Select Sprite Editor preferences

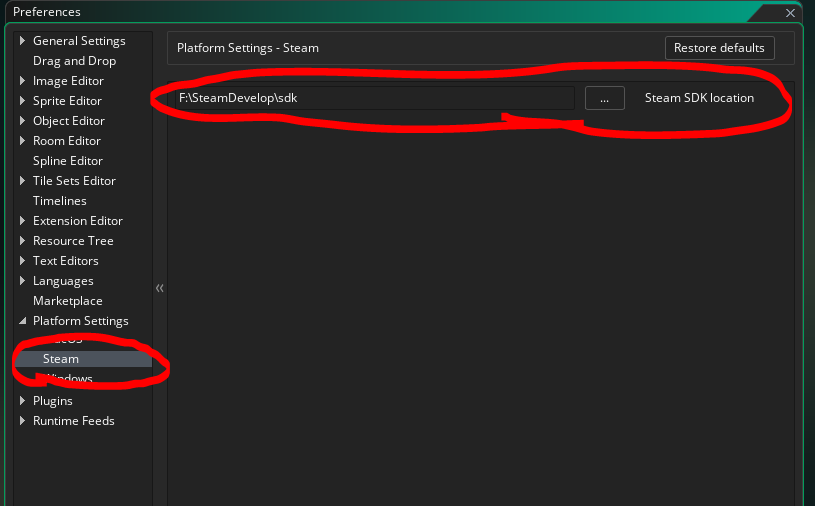pos(67,101)
